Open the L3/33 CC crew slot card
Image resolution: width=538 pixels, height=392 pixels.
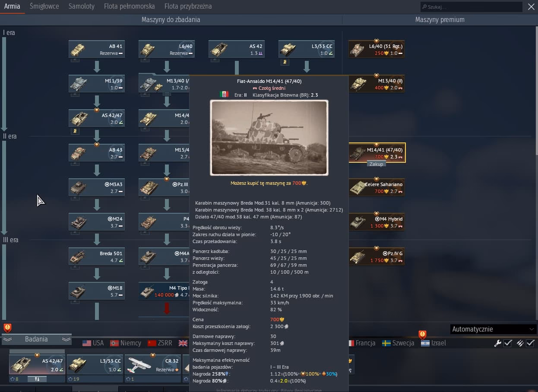click(95, 364)
